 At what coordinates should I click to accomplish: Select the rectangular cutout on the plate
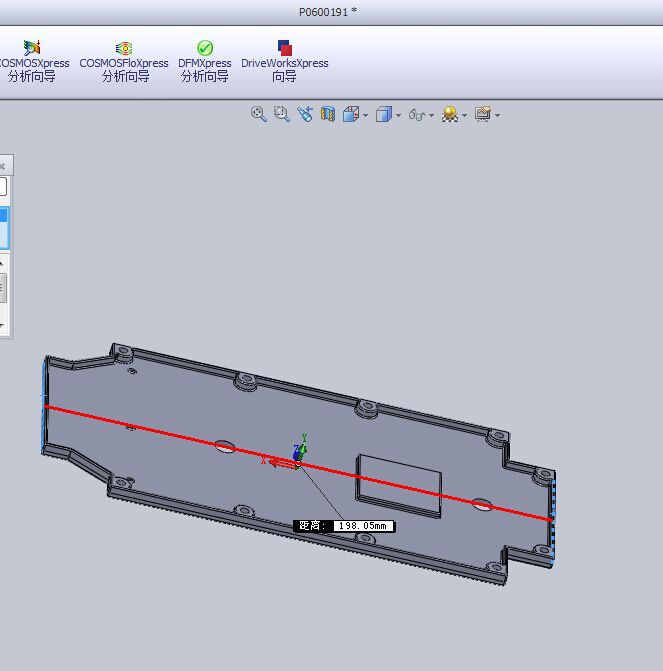point(400,484)
